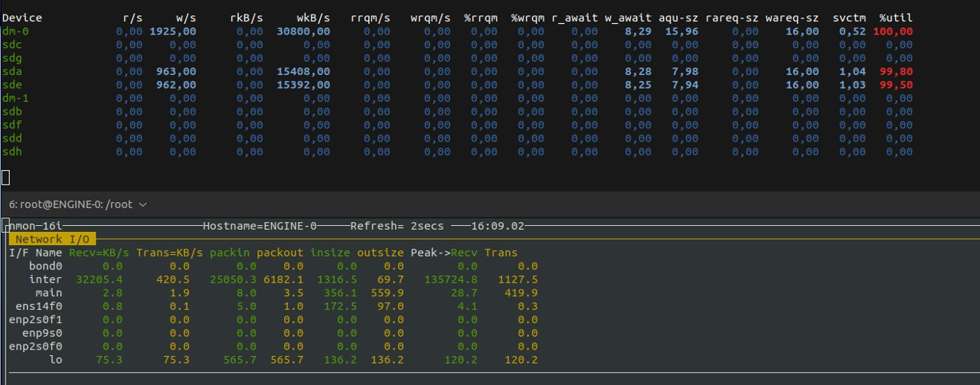
Task: Click the terminal cursor block in upper pane
Action: [x=5, y=178]
